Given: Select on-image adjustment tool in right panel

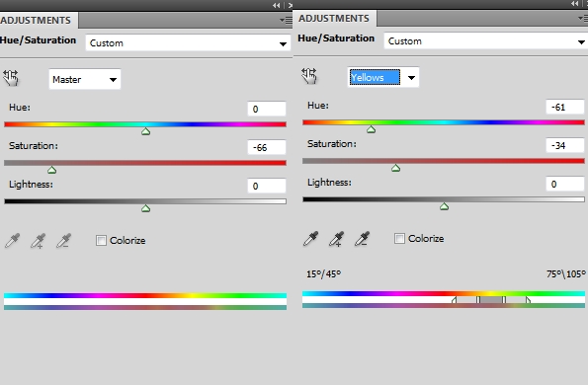Looking at the screenshot, I should (309, 76).
